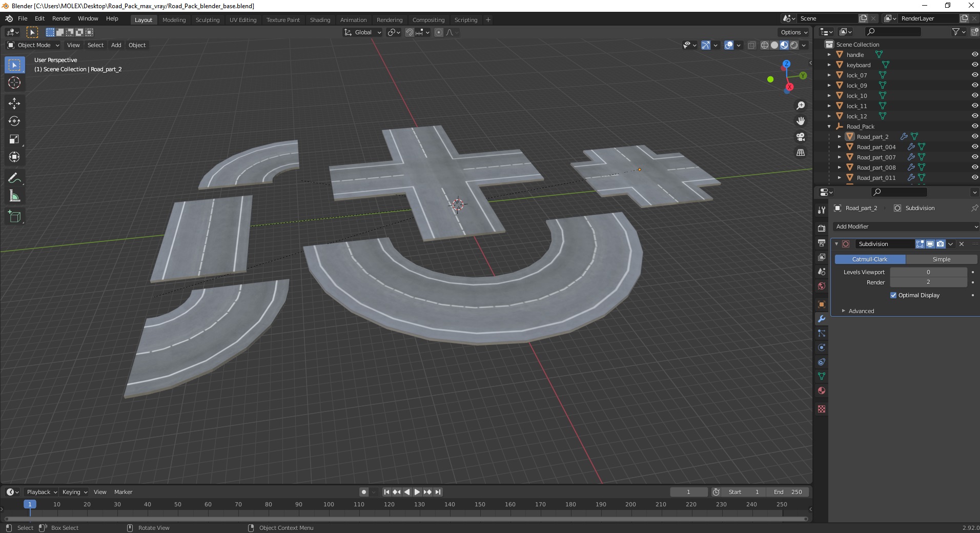Viewport: 980px width, 533px height.
Task: Click the Render levels value field
Action: pos(928,282)
